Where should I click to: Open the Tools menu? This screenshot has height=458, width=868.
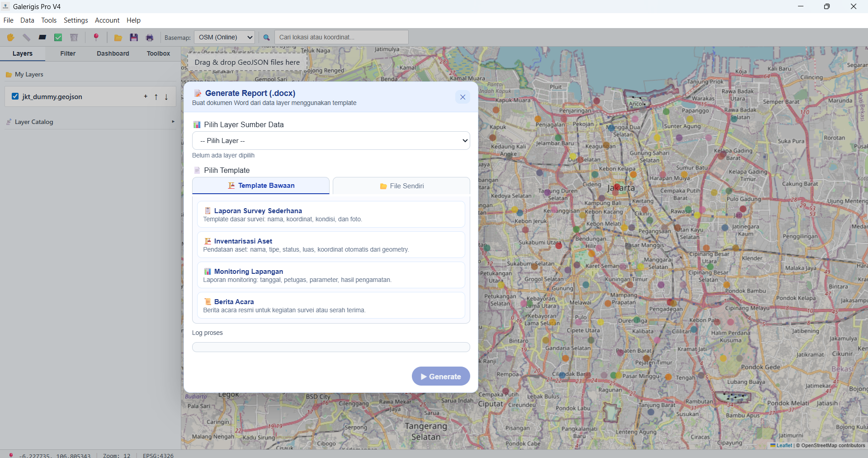click(49, 20)
